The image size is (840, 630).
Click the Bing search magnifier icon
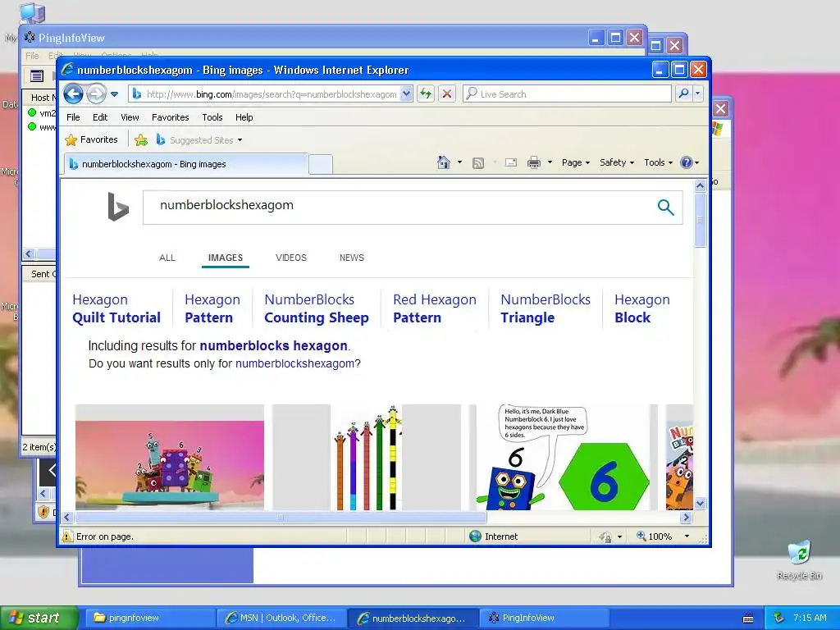(x=665, y=207)
